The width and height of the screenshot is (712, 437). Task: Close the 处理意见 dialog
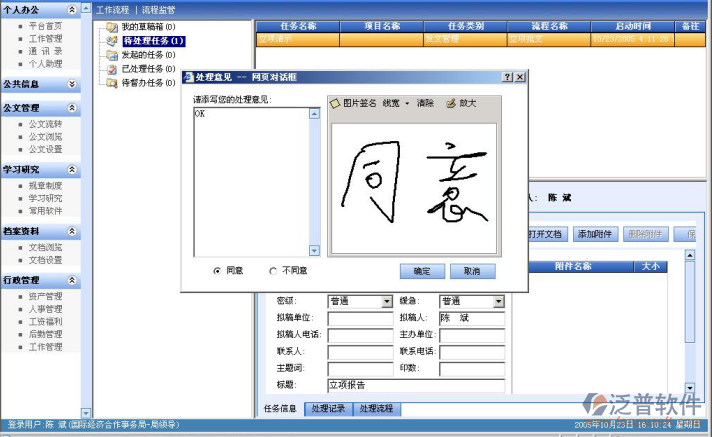[520, 77]
